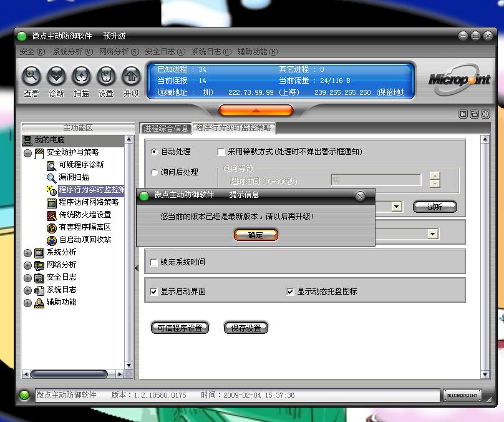Image resolution: width=504 pixels, height=422 pixels.
Task: Click the 传统防火墙设置 brick wall icon
Action: [x=51, y=215]
